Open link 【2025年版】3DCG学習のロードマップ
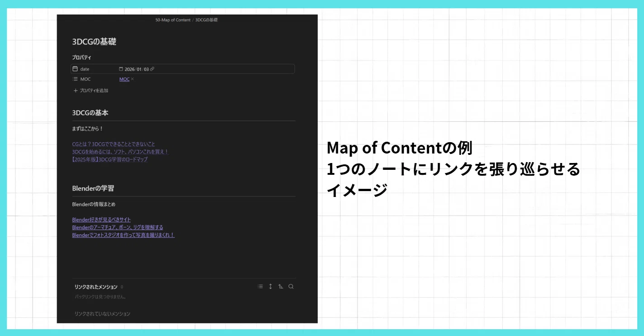The width and height of the screenshot is (644, 336). [110, 159]
